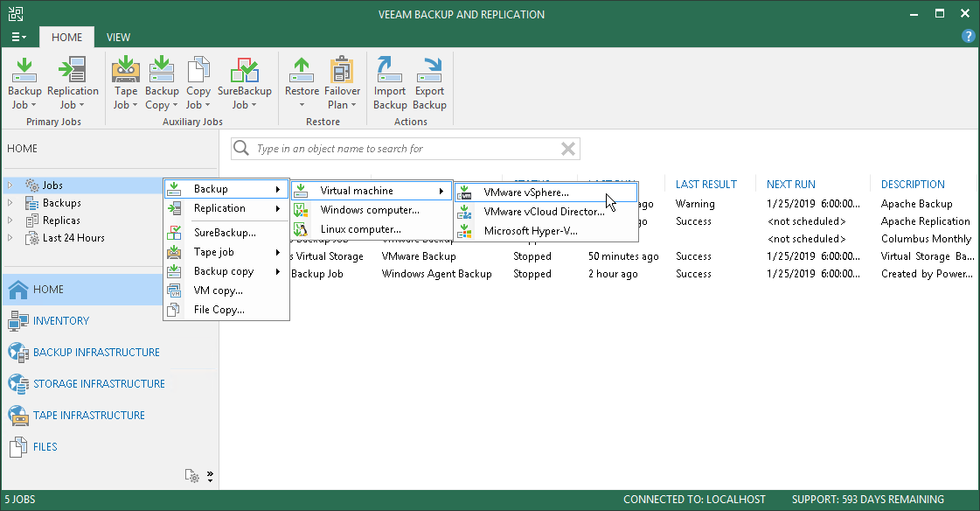The width and height of the screenshot is (980, 511).
Task: Select Export Backup in the Actions group
Action: 429,83
